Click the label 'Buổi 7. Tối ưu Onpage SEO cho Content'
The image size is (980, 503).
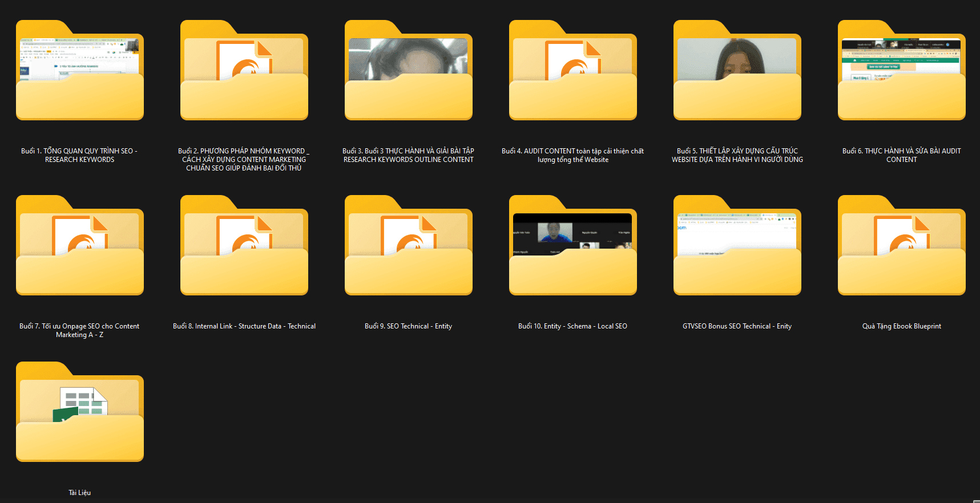point(79,330)
